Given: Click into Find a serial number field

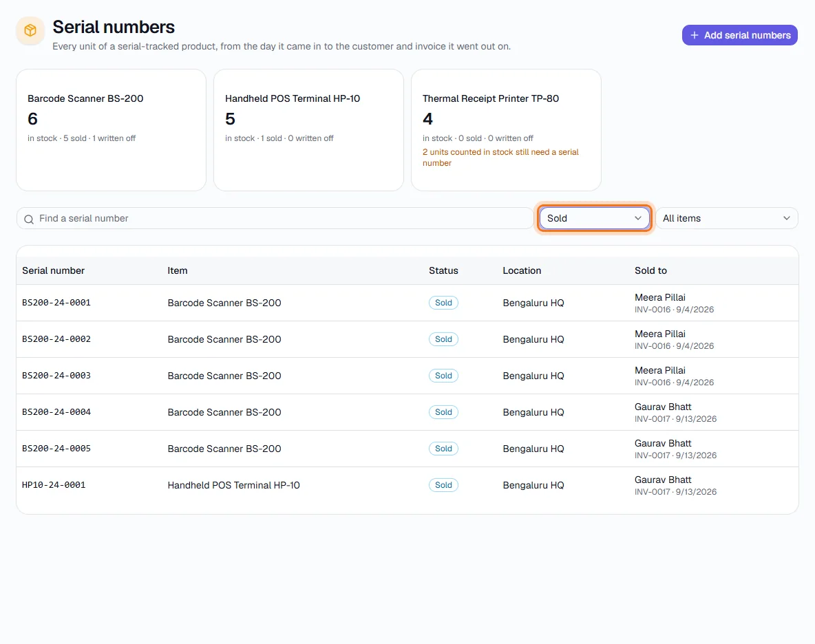Looking at the screenshot, I should (x=275, y=218).
